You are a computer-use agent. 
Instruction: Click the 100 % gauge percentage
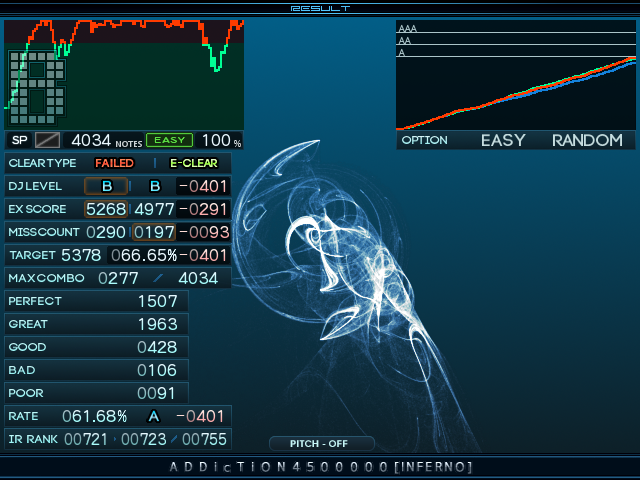click(221, 140)
